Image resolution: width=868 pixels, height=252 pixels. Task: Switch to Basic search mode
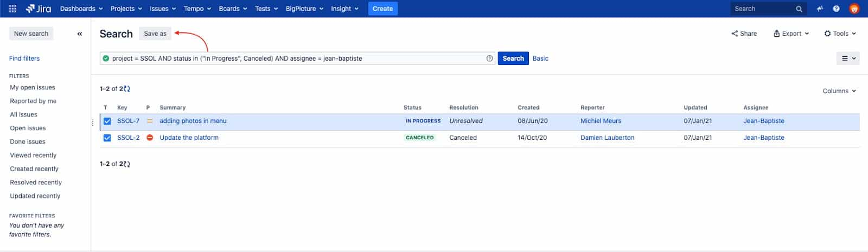(540, 59)
